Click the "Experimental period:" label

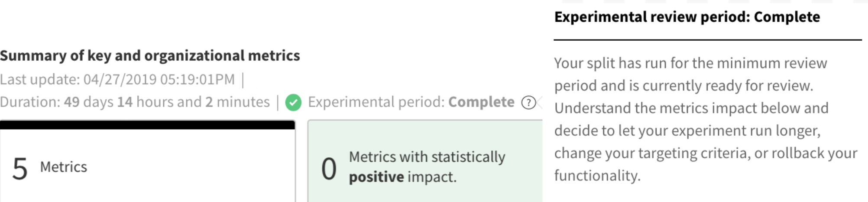[x=376, y=102]
